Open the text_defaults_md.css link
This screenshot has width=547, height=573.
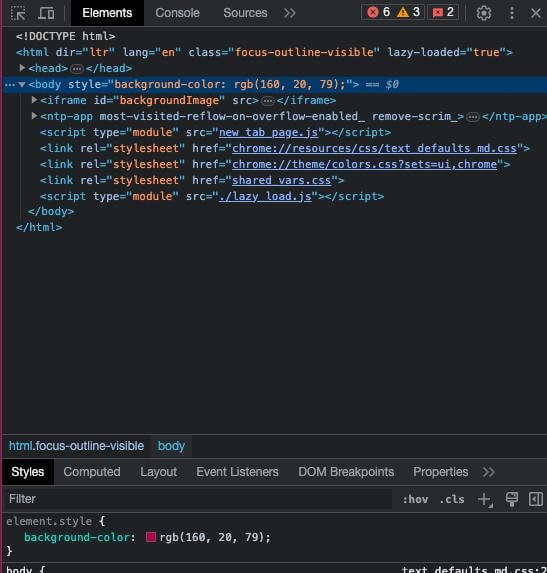point(374,148)
